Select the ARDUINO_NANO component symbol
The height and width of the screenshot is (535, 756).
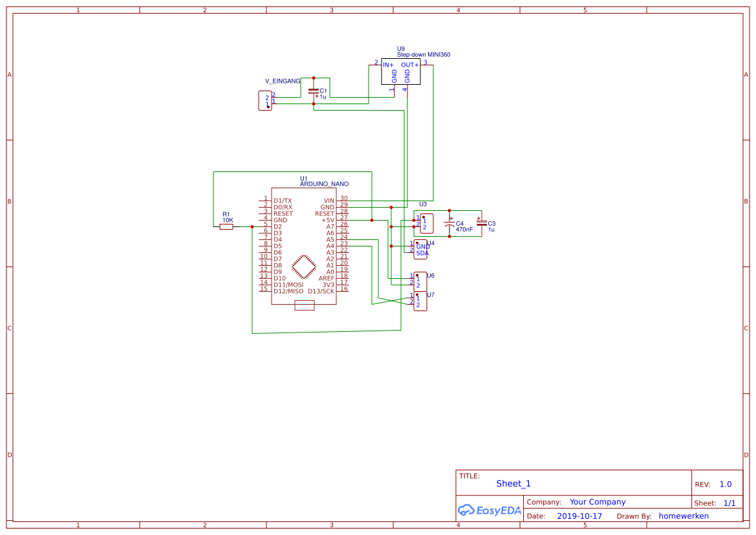click(304, 246)
